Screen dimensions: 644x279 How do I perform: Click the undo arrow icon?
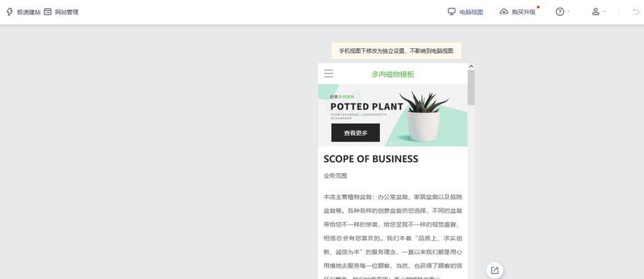click(x=636, y=13)
